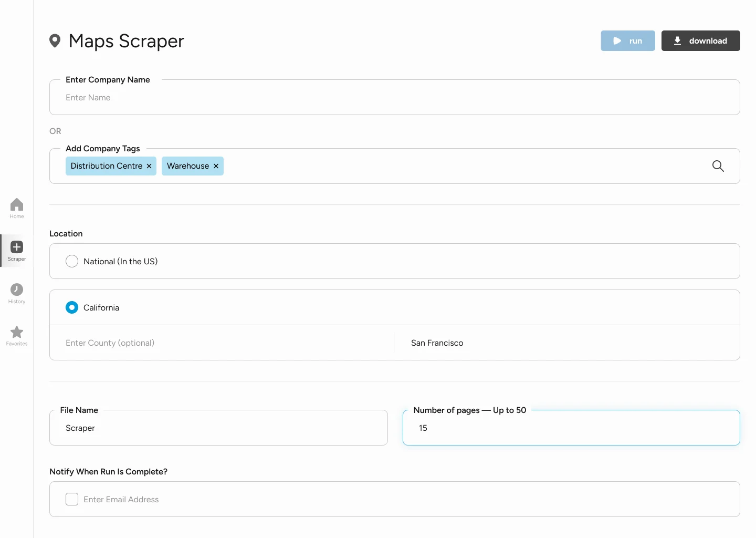The width and height of the screenshot is (756, 538).
Task: Open the Home sidebar icon
Action: [17, 208]
